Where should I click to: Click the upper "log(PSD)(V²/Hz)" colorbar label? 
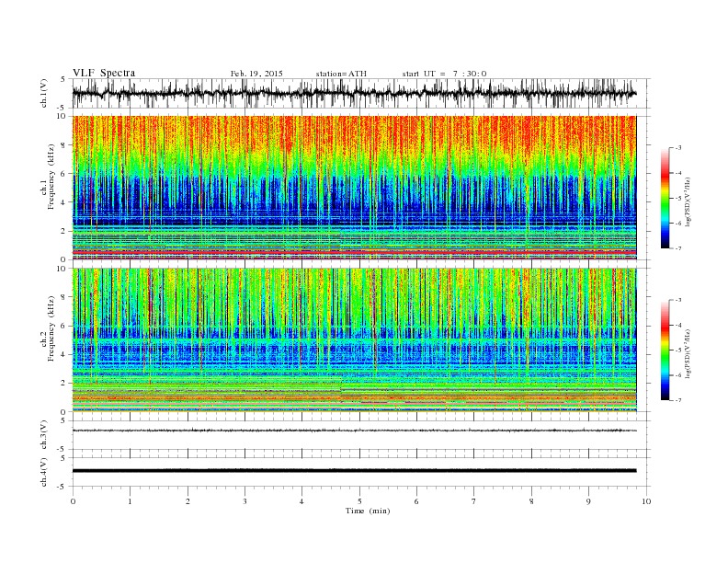(688, 201)
